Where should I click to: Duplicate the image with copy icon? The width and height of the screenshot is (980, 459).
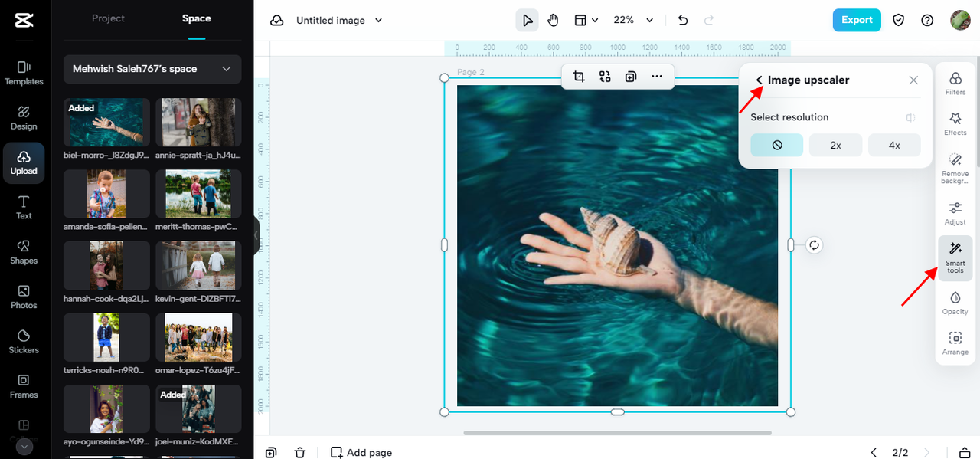click(631, 77)
